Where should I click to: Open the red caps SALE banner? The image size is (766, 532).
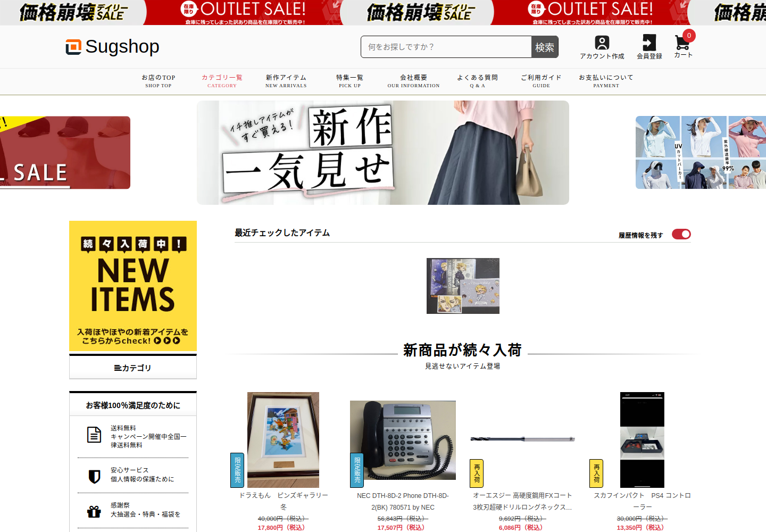65,153
